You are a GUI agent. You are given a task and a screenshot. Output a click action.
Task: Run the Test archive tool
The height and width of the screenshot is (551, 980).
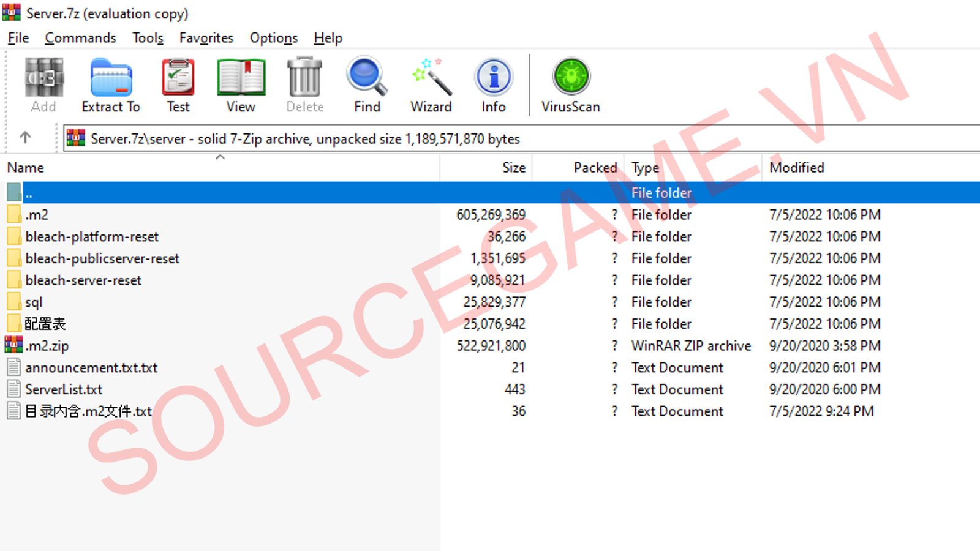click(x=178, y=86)
